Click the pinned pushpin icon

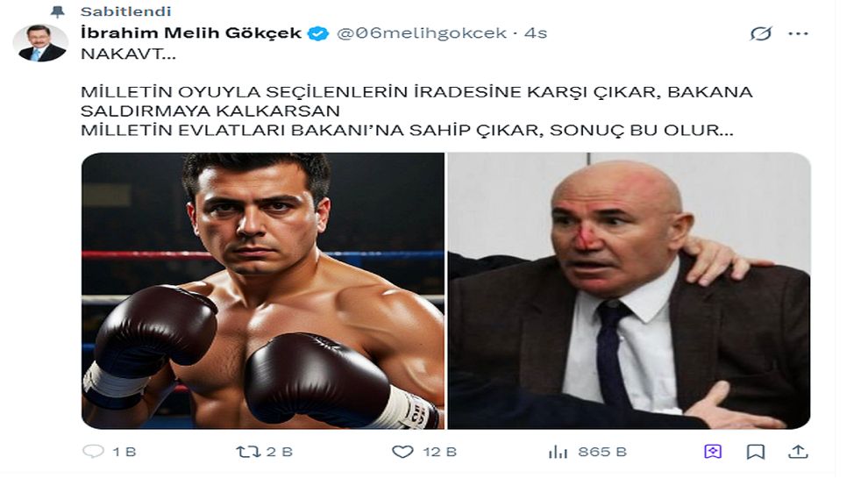click(x=57, y=11)
